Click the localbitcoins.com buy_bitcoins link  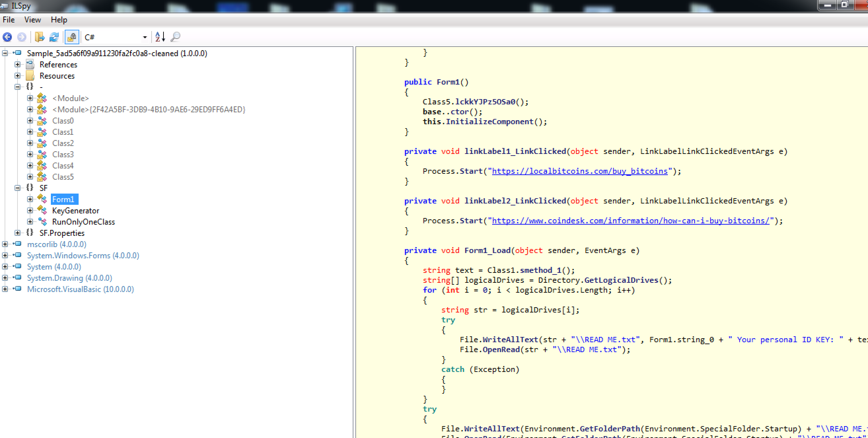[579, 171]
